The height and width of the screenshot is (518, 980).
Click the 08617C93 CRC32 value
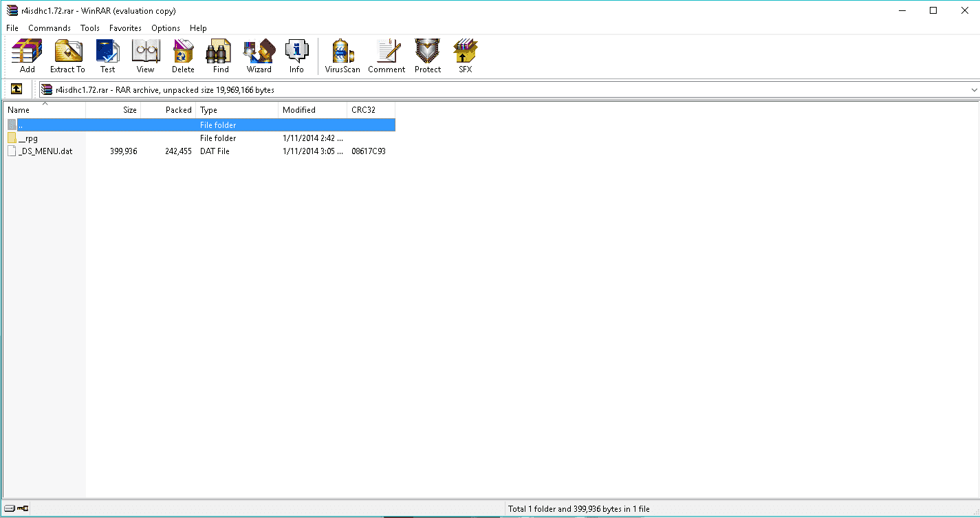tap(369, 151)
